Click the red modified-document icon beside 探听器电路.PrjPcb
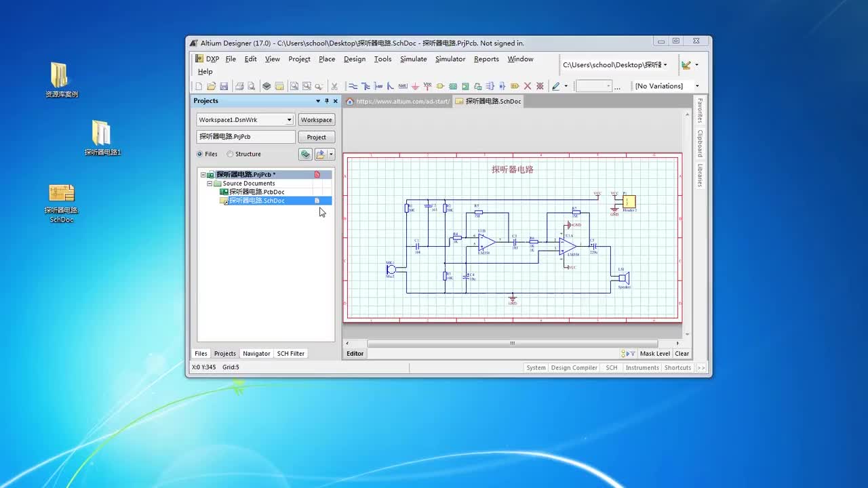 pos(317,175)
